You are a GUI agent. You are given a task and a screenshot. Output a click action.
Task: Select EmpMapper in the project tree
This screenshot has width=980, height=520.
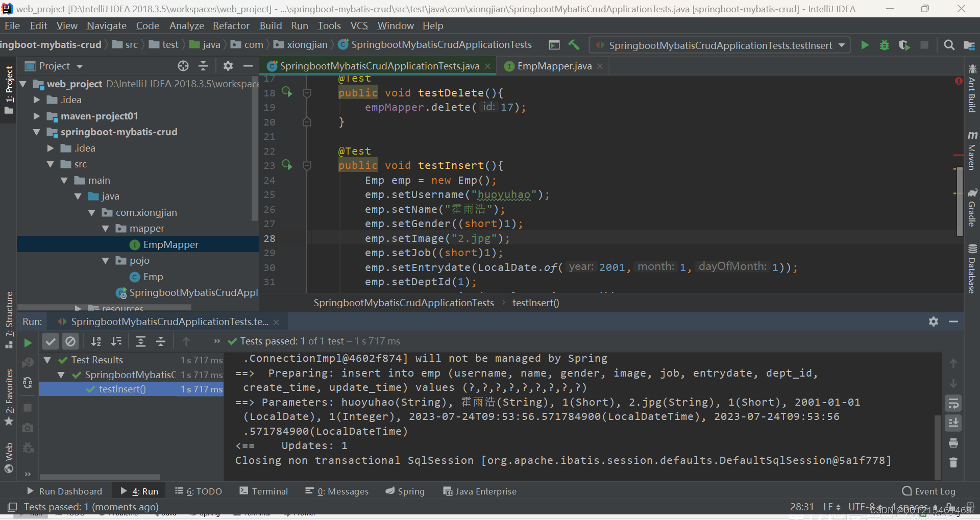coord(170,244)
